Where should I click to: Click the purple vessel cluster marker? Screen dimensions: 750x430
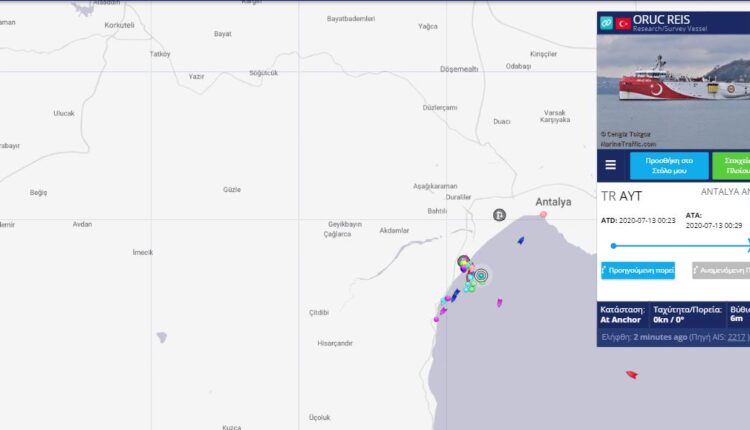tap(463, 262)
